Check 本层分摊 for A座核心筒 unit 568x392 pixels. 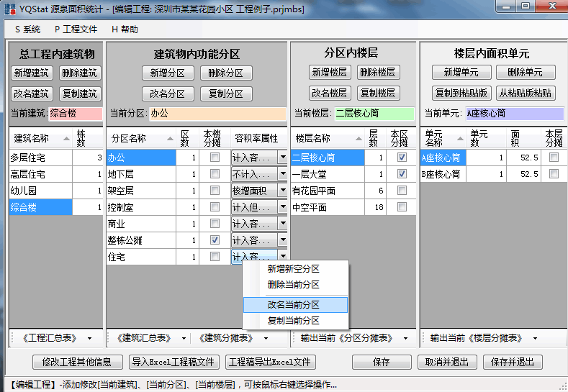click(x=554, y=157)
